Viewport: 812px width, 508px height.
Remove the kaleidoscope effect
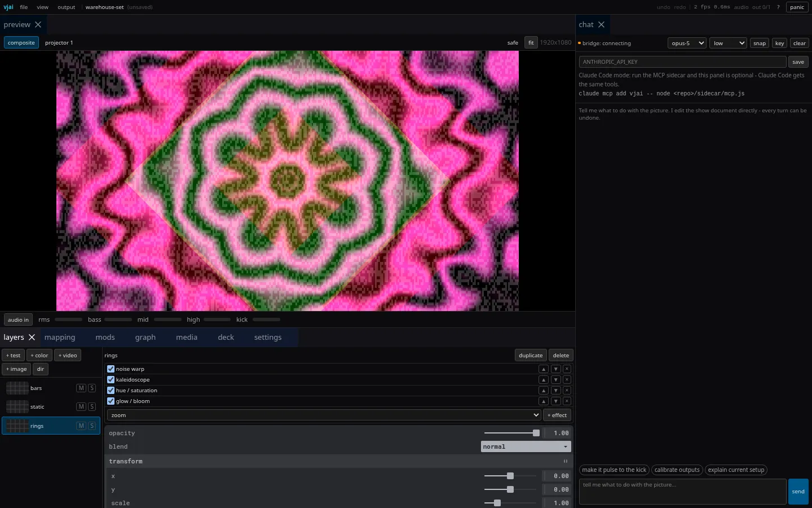point(567,380)
